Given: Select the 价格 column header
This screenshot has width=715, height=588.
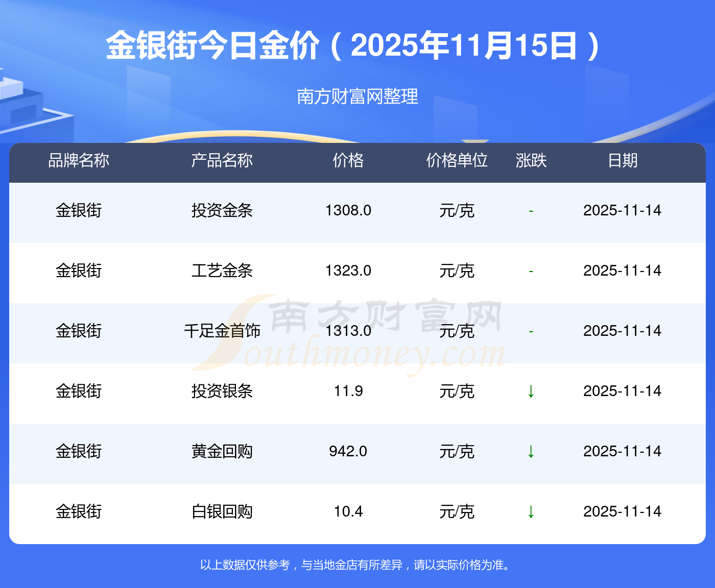Looking at the screenshot, I should (348, 161).
